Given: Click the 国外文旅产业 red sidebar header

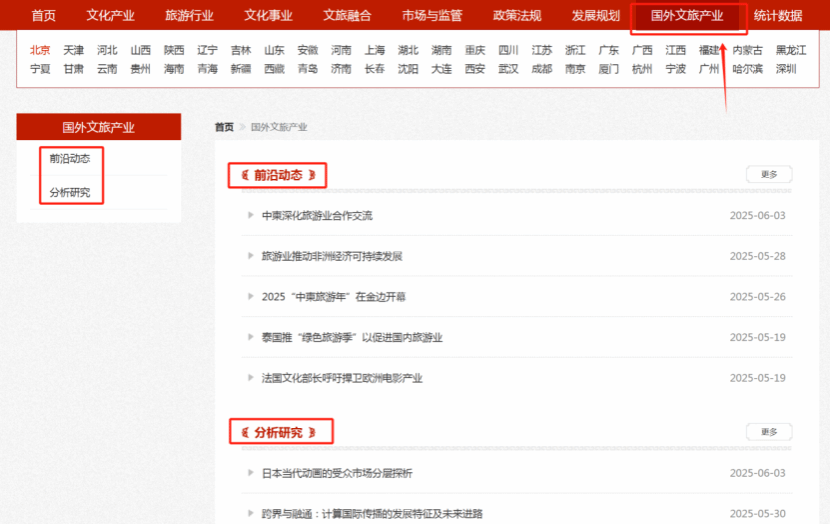Looking at the screenshot, I should pyautogui.click(x=98, y=127).
